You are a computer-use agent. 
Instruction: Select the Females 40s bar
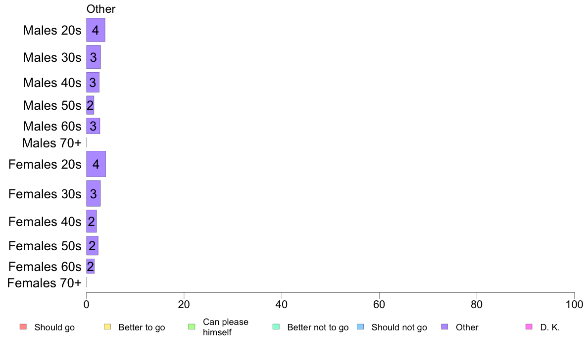92,221
